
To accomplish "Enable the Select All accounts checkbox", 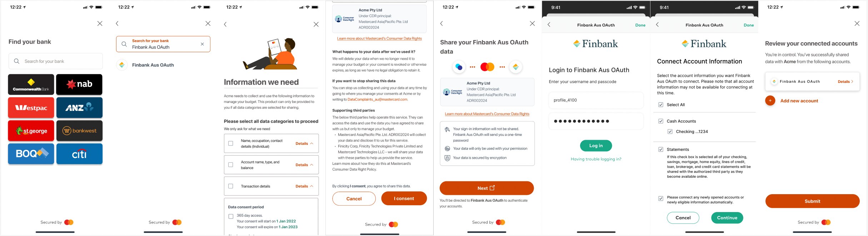I will click(x=660, y=105).
